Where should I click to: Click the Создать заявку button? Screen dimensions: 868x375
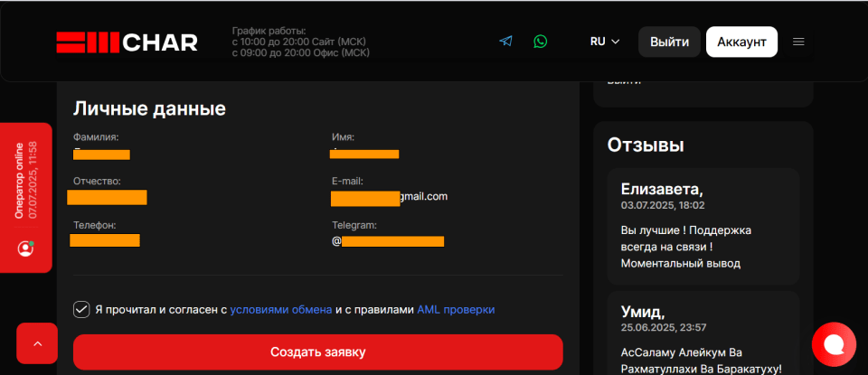click(x=317, y=352)
